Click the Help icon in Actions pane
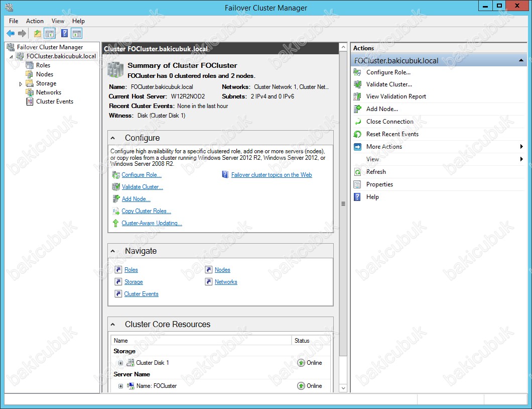 [358, 197]
